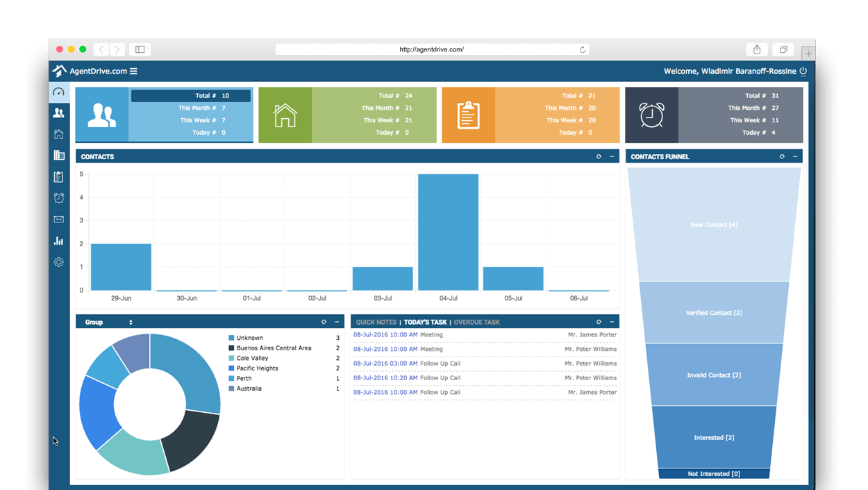Open the Dashboard speedometer icon in sidebar

point(59,90)
